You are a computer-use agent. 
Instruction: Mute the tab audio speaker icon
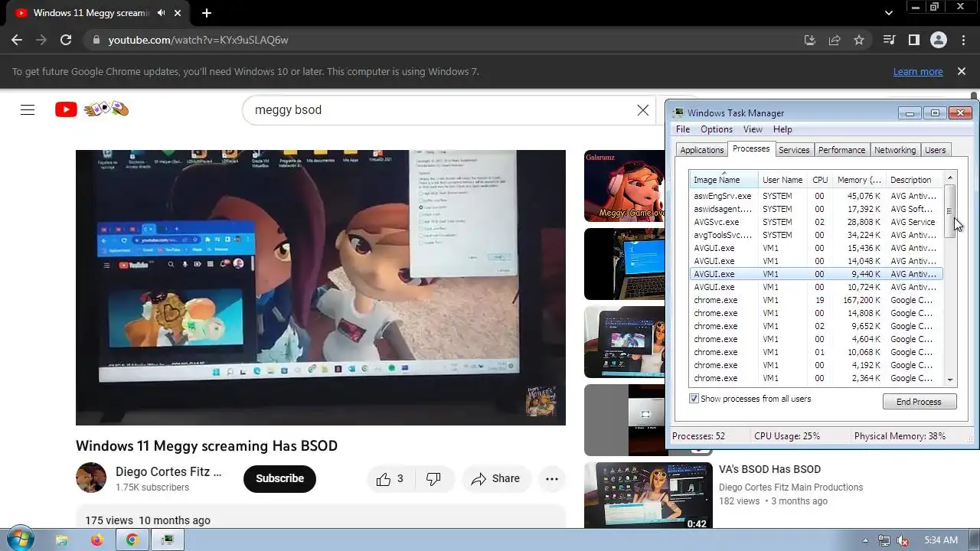coord(162,13)
